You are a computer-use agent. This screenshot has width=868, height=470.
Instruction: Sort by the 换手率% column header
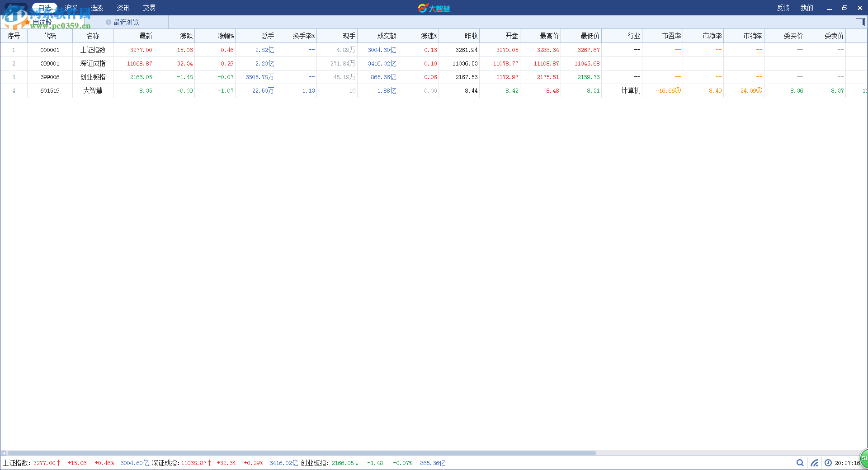pos(296,36)
